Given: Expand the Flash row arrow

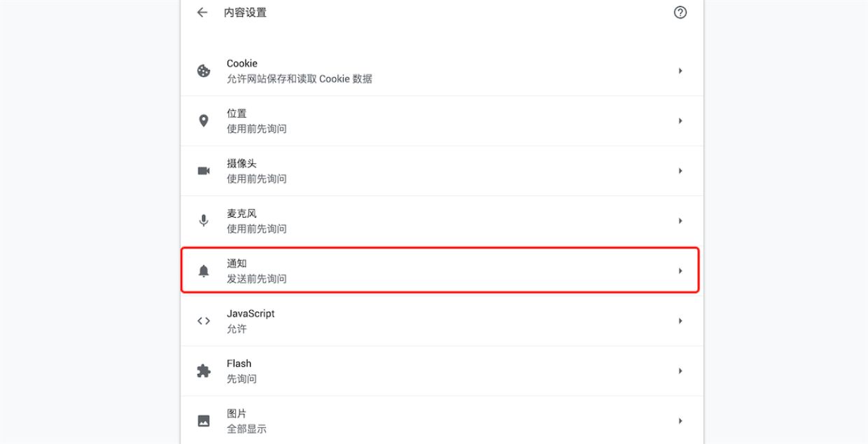Looking at the screenshot, I should (x=680, y=370).
